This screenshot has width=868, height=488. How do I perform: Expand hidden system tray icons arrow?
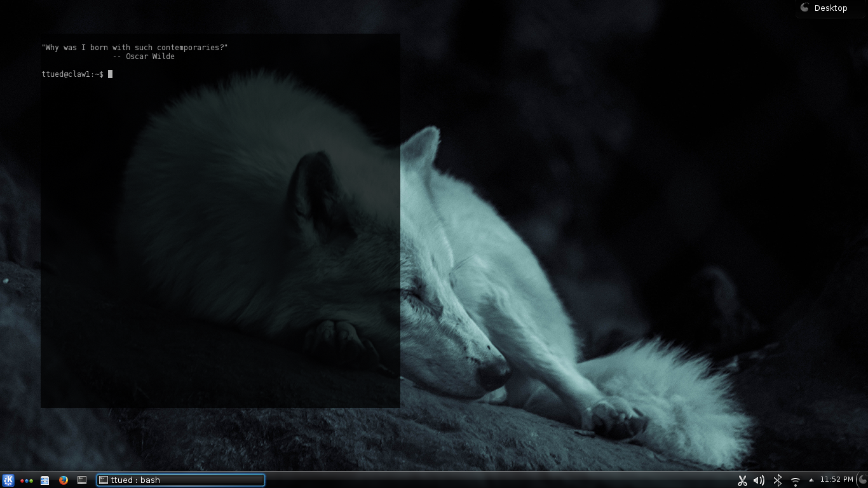click(x=811, y=480)
